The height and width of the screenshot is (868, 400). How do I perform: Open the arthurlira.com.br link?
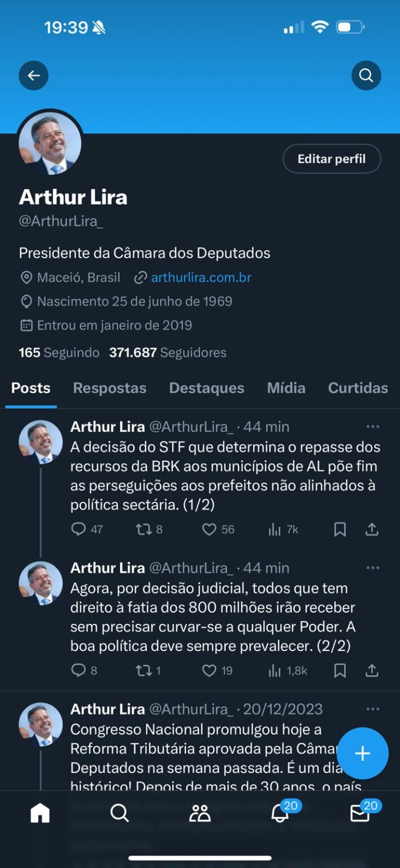tap(201, 277)
